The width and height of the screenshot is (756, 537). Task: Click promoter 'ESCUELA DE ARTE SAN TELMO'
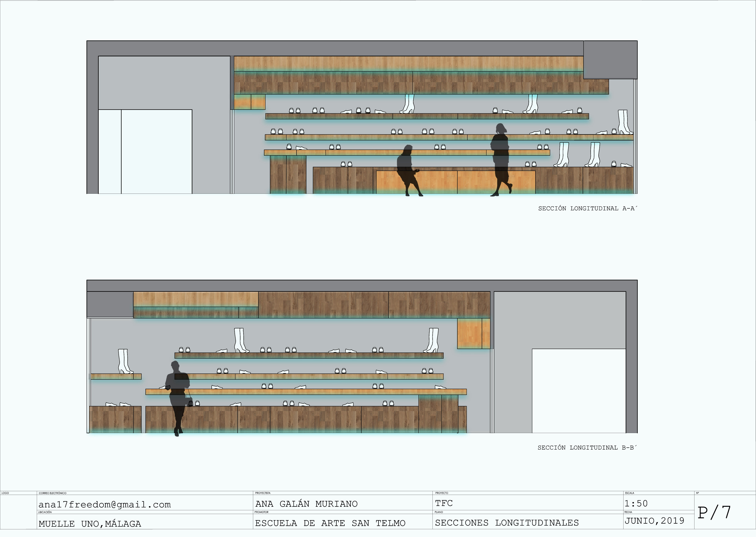click(x=330, y=523)
